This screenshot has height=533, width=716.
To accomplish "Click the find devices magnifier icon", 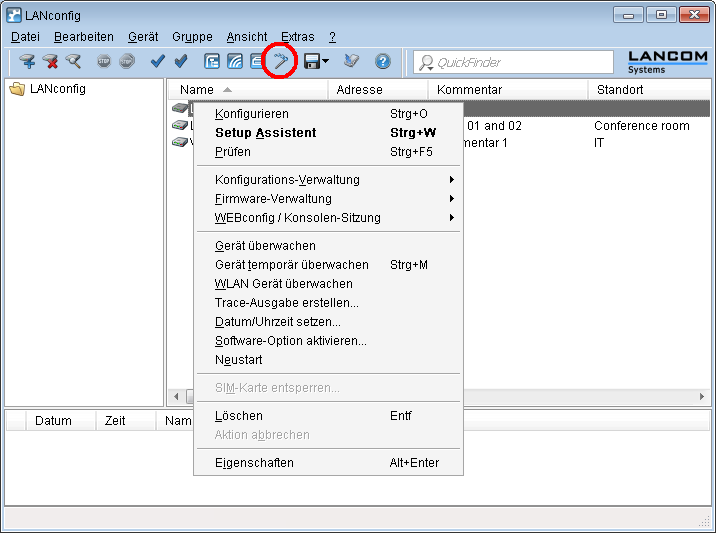I will 73,62.
